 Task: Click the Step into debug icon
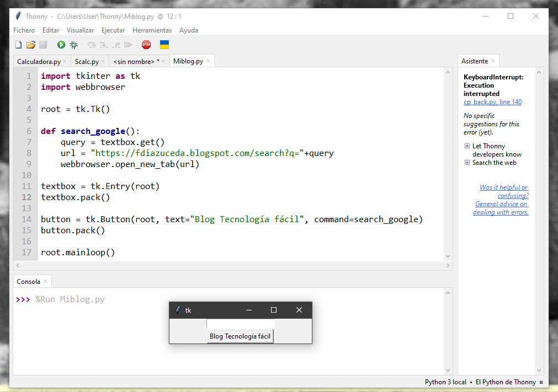104,45
